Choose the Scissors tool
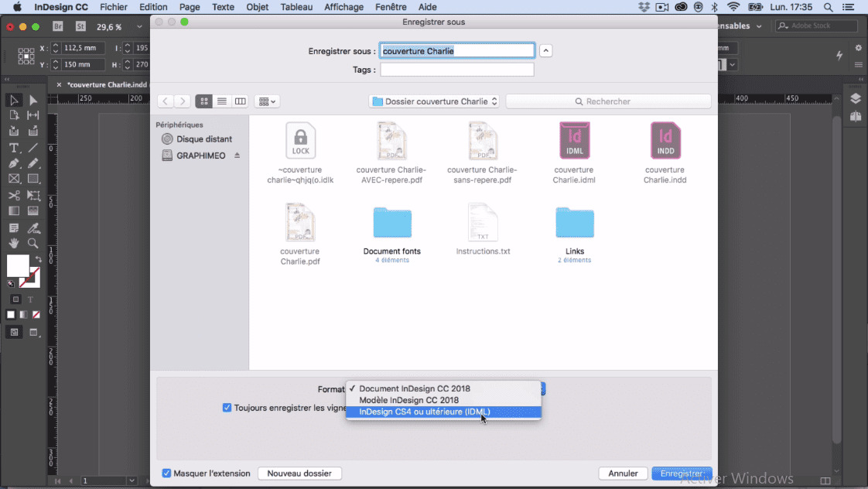Image resolution: width=868 pixels, height=489 pixels. pos(14,195)
